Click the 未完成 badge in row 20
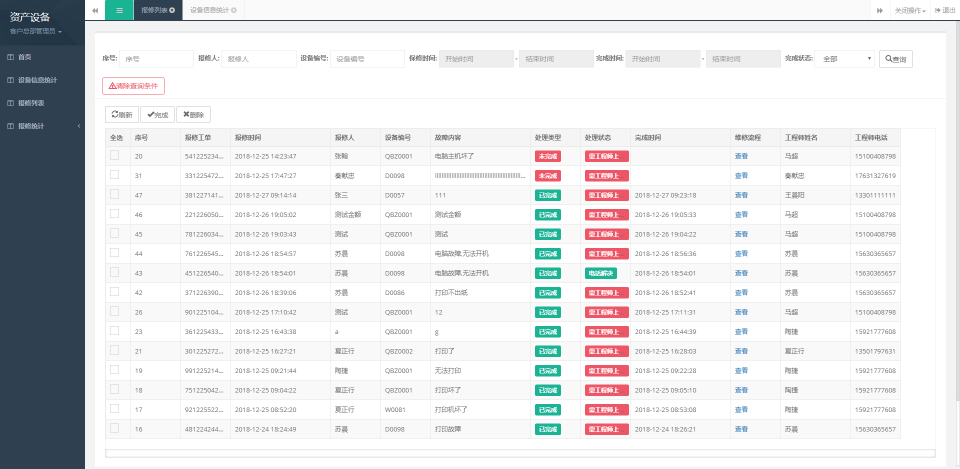960x469 pixels. coord(548,156)
